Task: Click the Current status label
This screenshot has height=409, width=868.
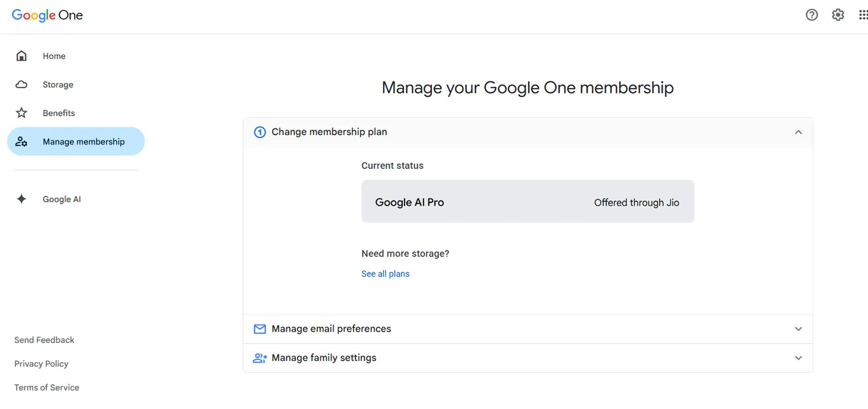Action: 392,166
